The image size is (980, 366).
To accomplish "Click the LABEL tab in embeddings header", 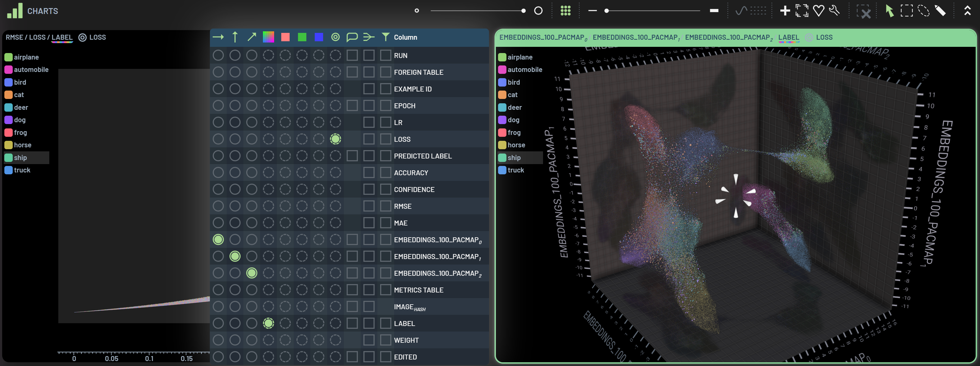I will (788, 37).
